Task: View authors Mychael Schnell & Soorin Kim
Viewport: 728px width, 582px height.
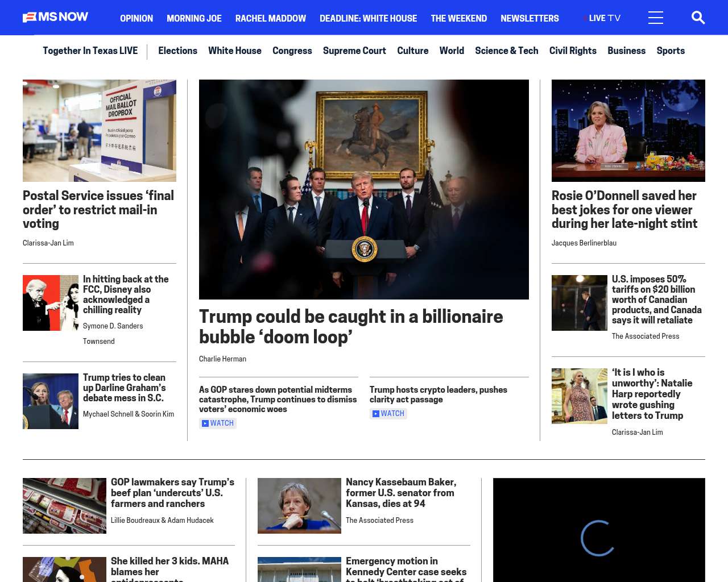Action: coord(129,414)
